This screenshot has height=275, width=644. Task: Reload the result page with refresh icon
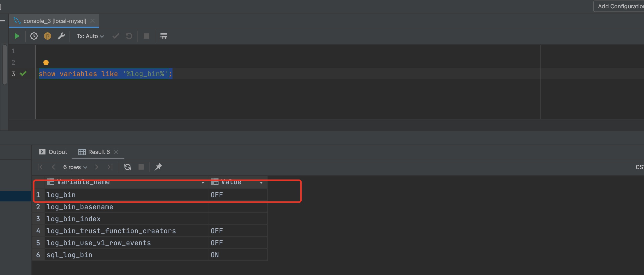point(128,167)
